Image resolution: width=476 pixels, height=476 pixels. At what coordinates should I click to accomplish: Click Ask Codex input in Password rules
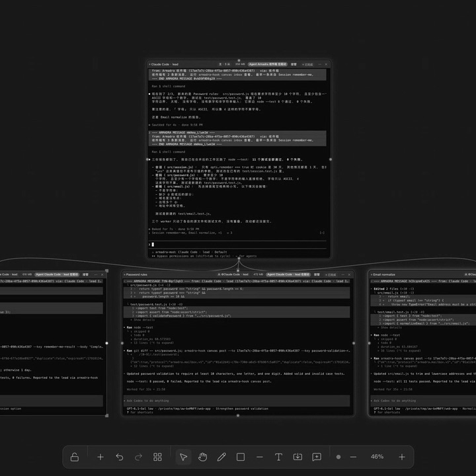237,401
